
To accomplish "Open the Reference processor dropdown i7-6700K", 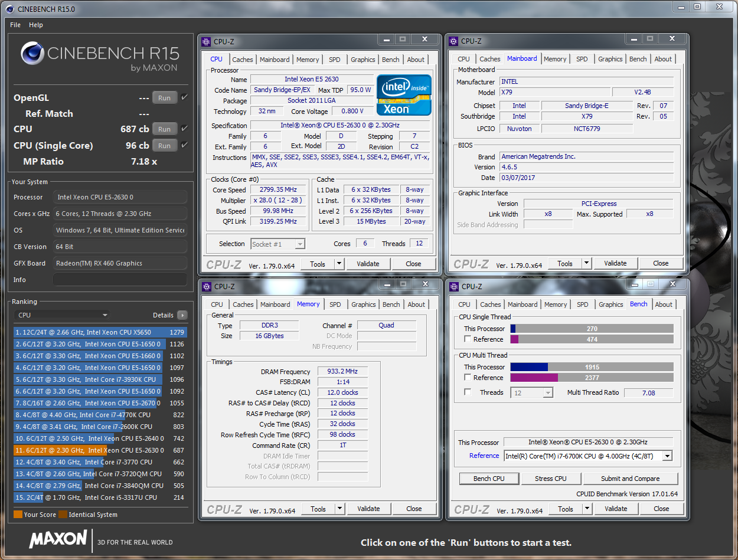I will (x=588, y=456).
